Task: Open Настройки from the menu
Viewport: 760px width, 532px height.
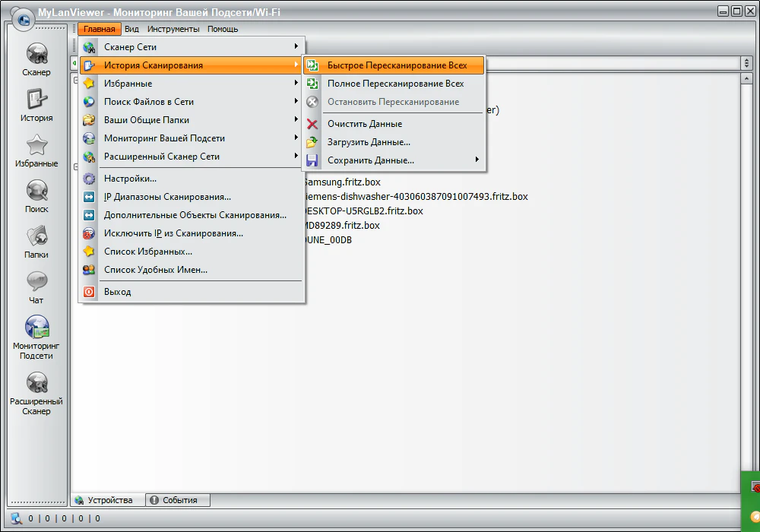Action: coord(130,179)
